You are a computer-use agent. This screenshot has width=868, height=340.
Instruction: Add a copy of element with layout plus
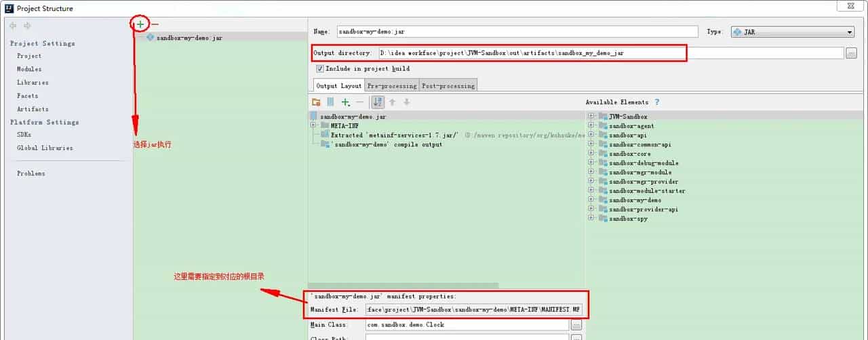[x=346, y=102]
